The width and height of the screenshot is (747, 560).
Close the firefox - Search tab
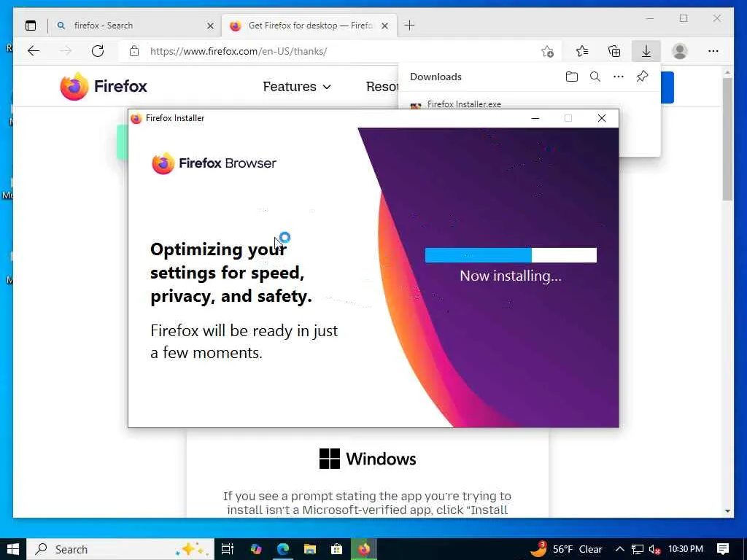[x=210, y=26]
